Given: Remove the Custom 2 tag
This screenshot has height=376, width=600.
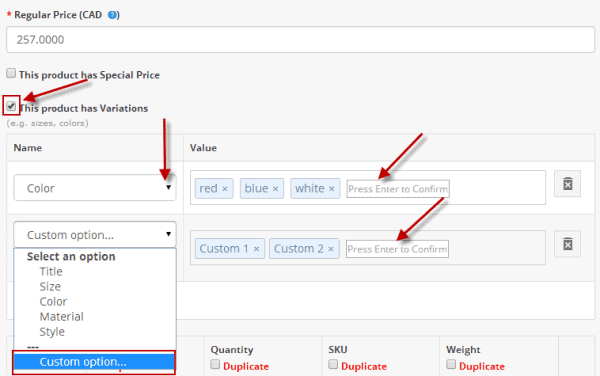Looking at the screenshot, I should [x=331, y=249].
